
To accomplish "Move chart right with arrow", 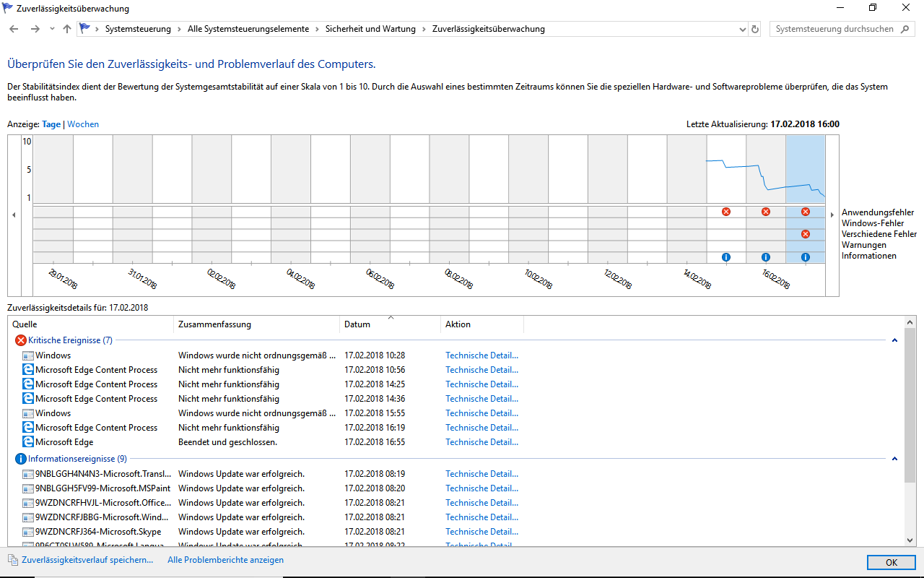I will [x=832, y=215].
